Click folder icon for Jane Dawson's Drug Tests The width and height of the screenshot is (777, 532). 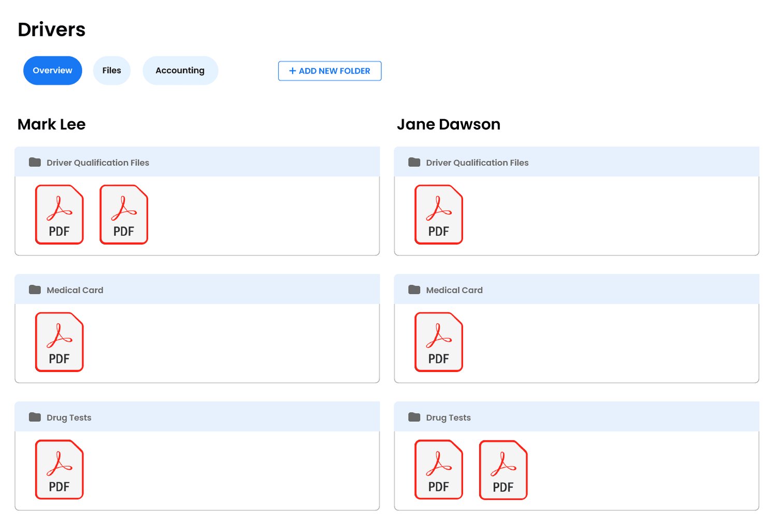tap(414, 417)
